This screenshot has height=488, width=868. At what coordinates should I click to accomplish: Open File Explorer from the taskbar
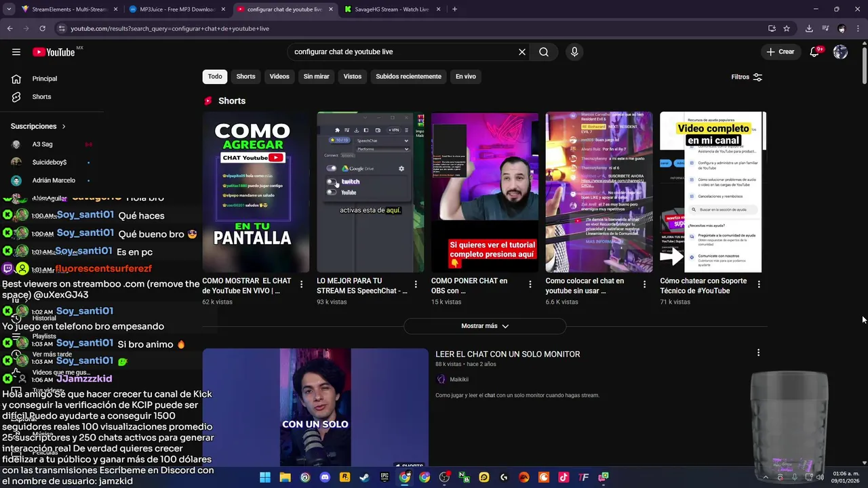(285, 477)
